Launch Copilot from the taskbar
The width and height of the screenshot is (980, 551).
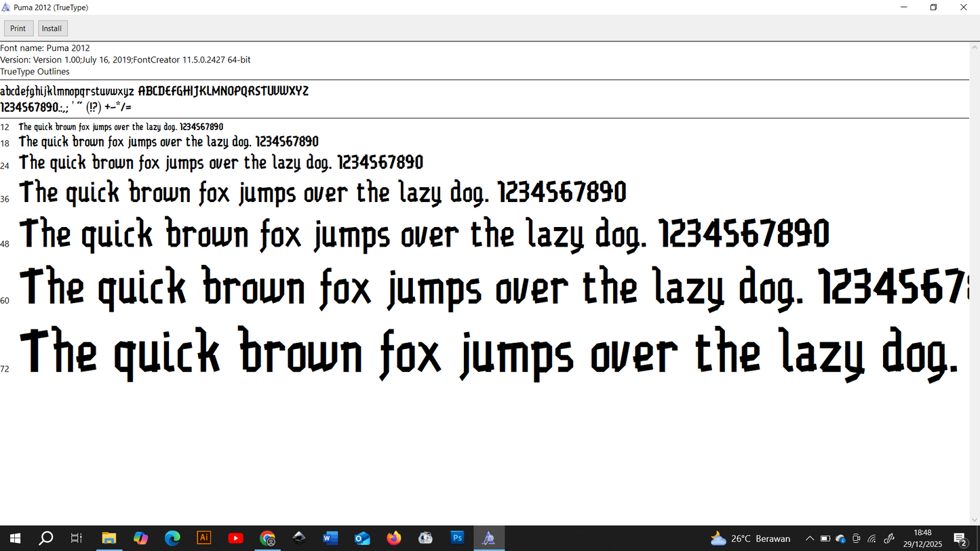point(140,539)
